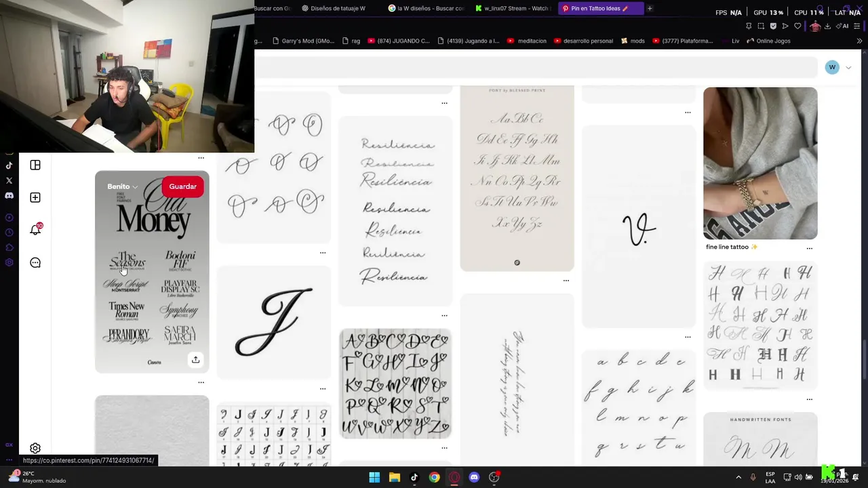
Task: Click the AI button in the browser toolbar
Action: 843,26
